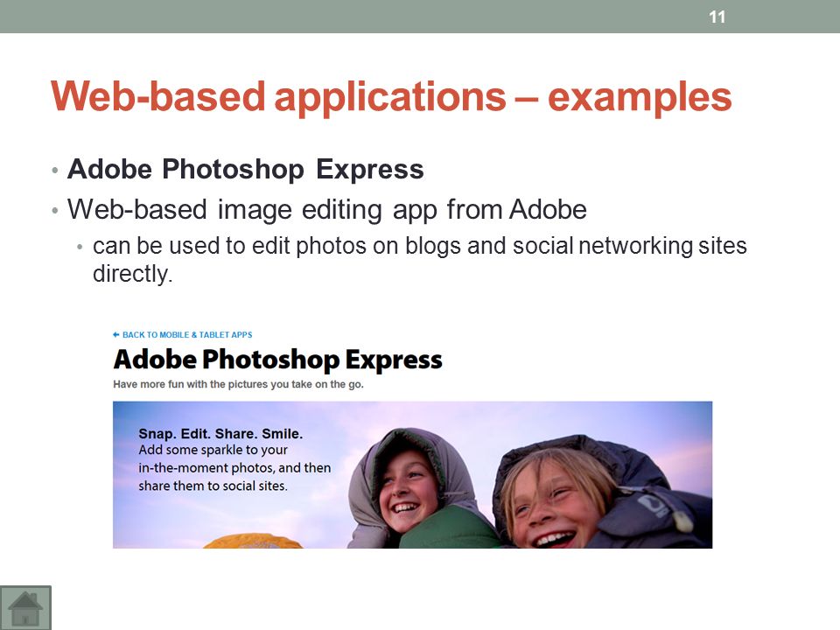Screen dimensions: 840x630
Task: Click slide number 11
Action: click(x=717, y=17)
